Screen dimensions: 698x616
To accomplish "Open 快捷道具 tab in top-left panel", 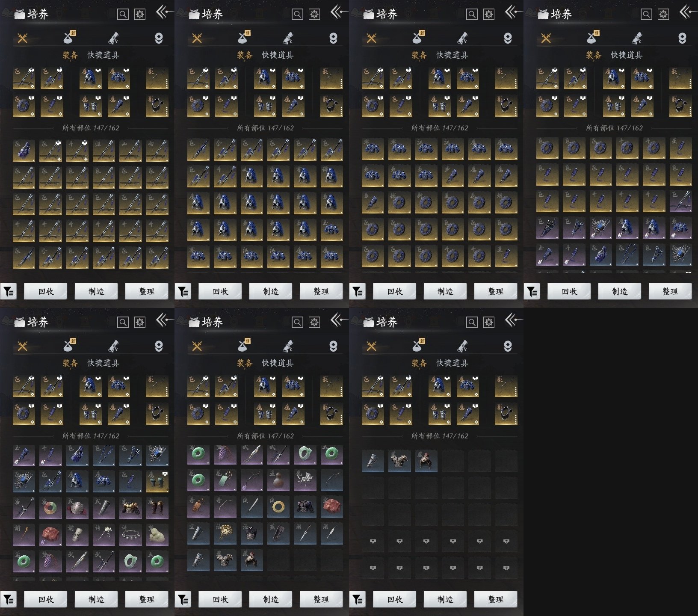I will 103,55.
